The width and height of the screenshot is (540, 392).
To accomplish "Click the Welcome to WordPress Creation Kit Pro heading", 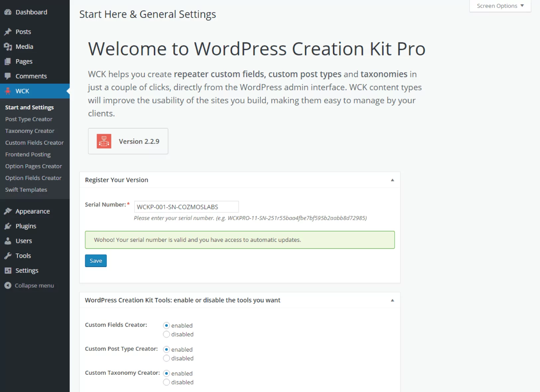I will click(257, 49).
